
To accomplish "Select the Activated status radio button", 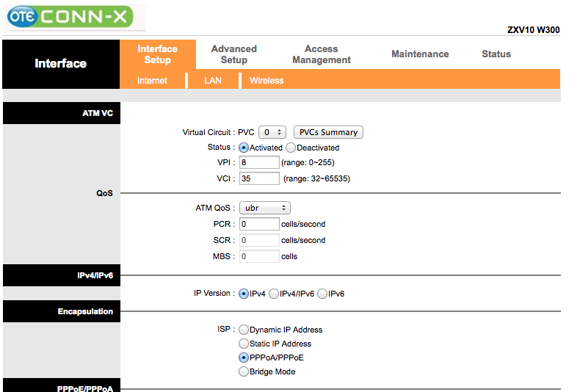I will pos(244,148).
